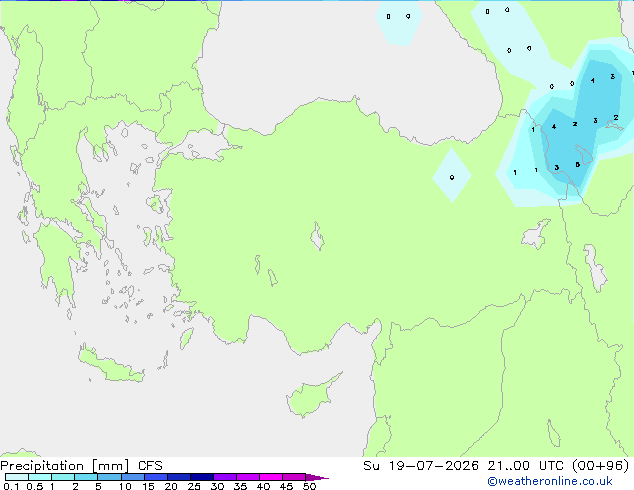Click the lightest 0.1 mm legend swatch
The width and height of the screenshot is (634, 490).
coord(17,477)
